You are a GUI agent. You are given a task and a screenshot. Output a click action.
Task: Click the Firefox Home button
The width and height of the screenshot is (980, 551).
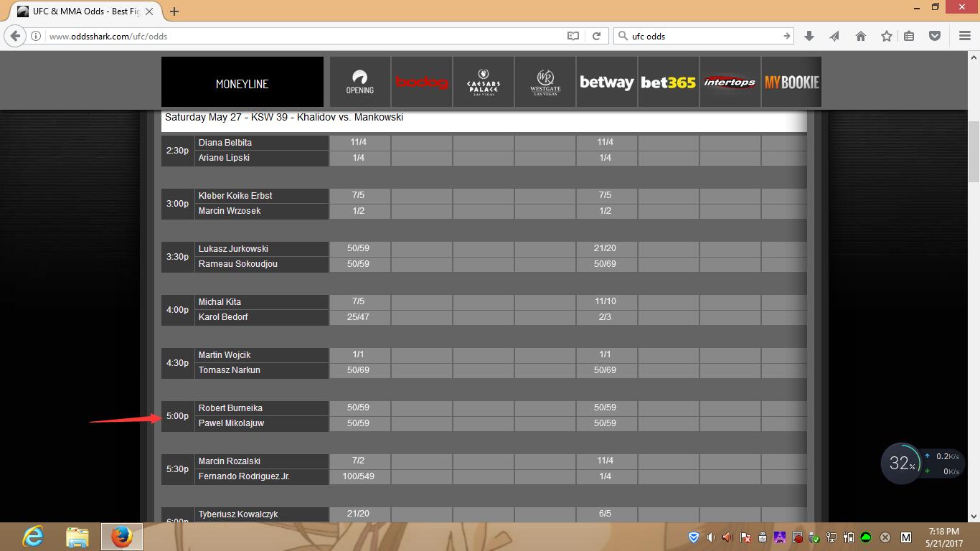(x=861, y=36)
